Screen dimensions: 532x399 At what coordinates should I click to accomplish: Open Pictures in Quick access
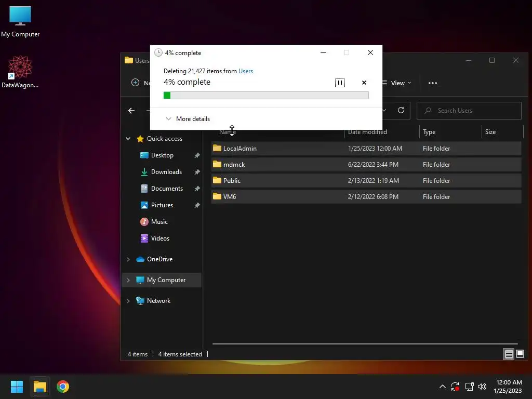click(162, 205)
